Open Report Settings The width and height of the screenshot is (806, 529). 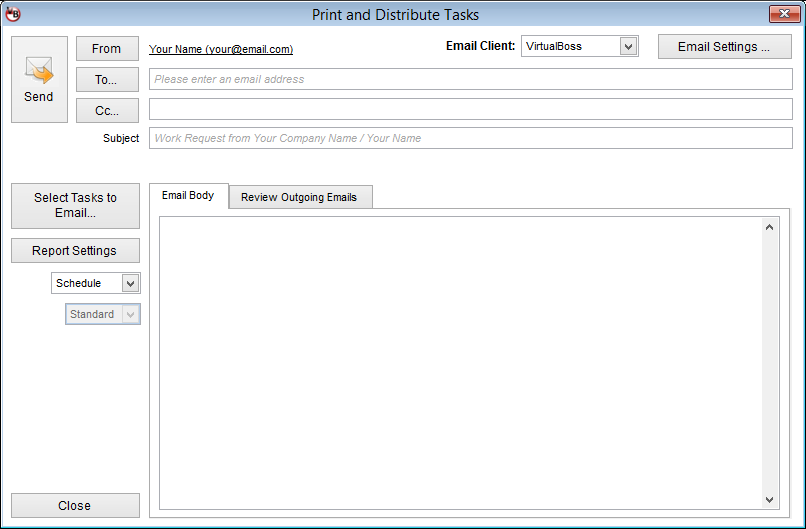tap(75, 251)
